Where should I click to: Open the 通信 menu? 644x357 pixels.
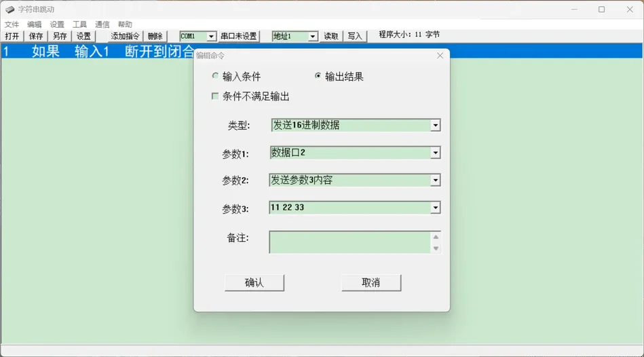tap(102, 24)
